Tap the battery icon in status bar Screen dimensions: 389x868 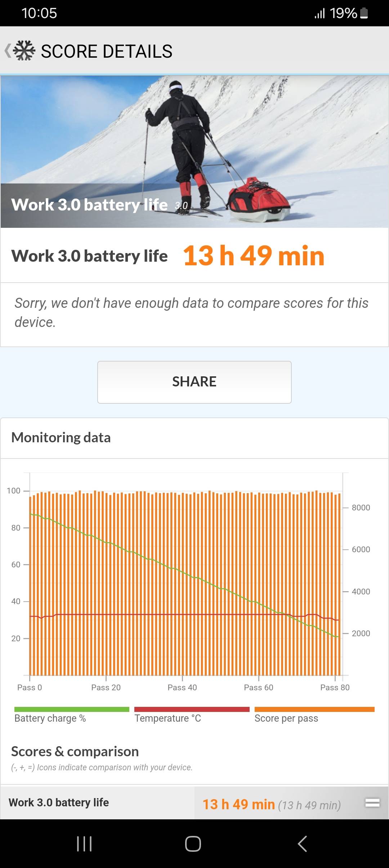coord(364,13)
